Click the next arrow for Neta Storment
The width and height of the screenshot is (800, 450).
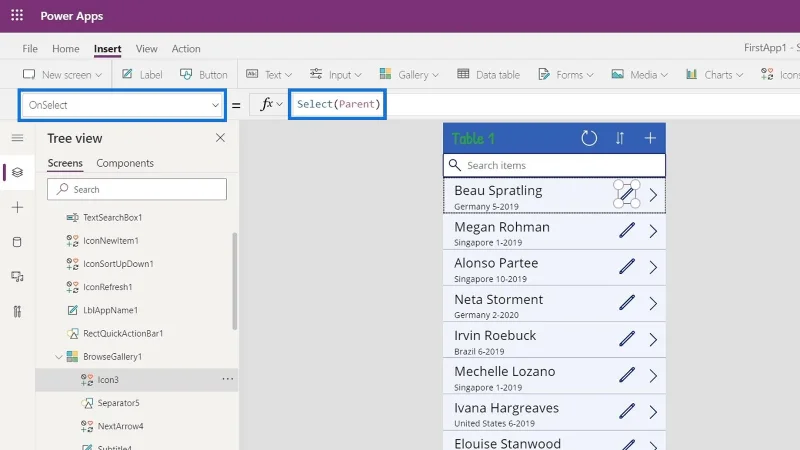[653, 304]
